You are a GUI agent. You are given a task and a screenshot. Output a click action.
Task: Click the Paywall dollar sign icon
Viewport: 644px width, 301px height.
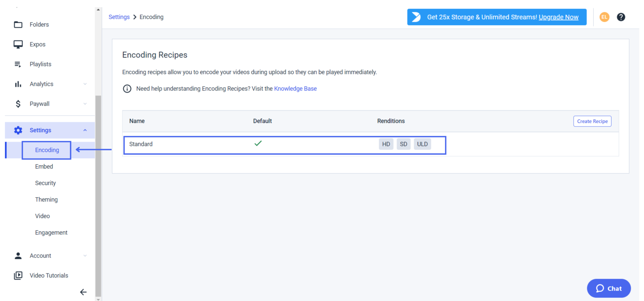(x=18, y=104)
